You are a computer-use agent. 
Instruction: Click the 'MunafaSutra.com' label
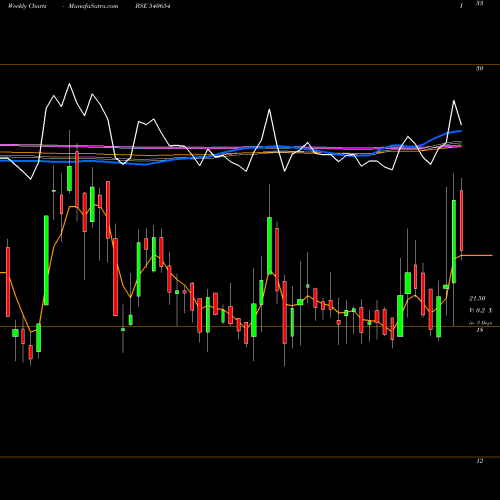pyautogui.click(x=93, y=6)
